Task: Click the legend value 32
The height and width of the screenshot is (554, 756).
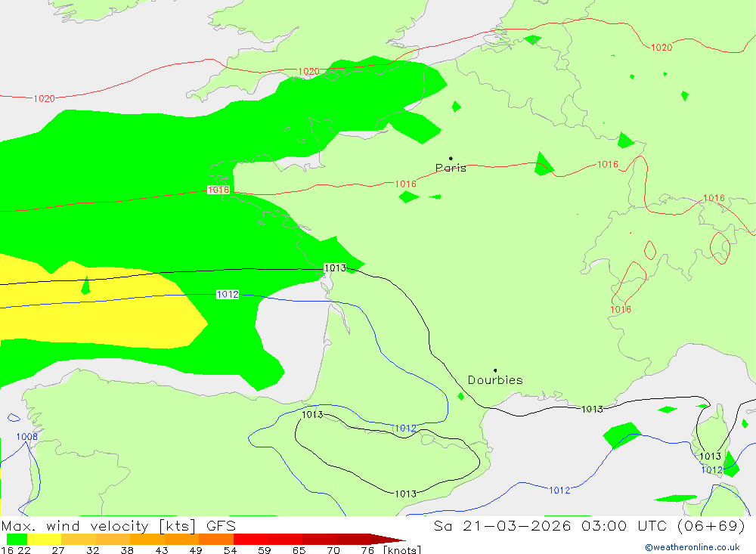Action: (92, 550)
